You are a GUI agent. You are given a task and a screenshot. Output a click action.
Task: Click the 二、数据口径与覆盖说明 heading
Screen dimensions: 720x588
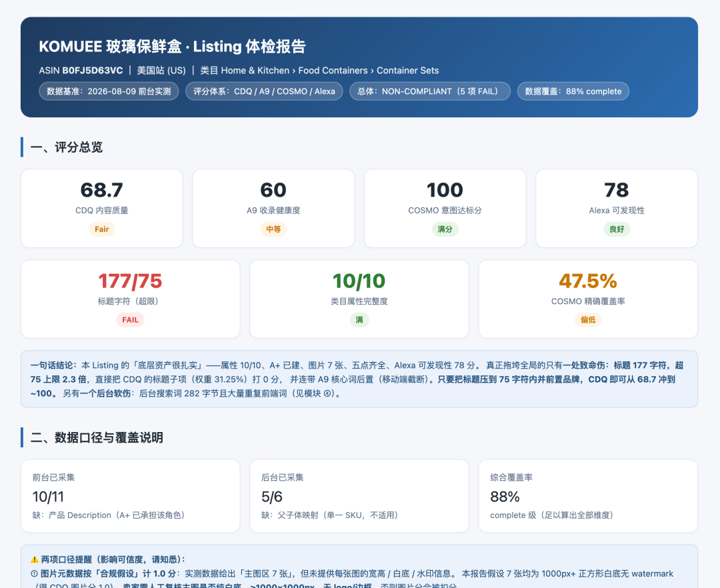click(x=97, y=437)
